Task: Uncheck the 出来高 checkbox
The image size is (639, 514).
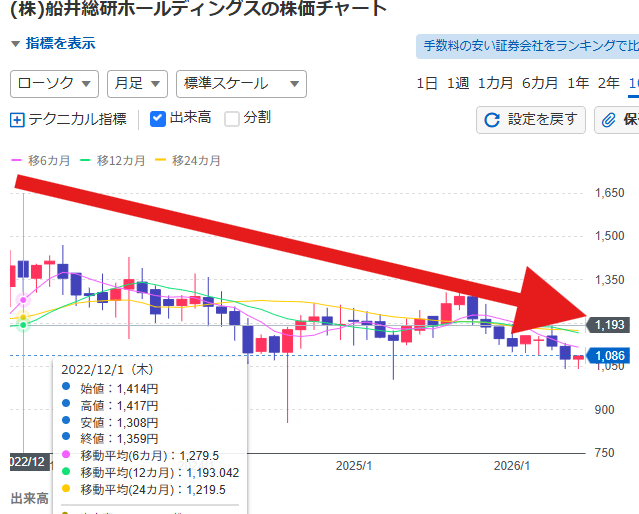Action: 158,119
